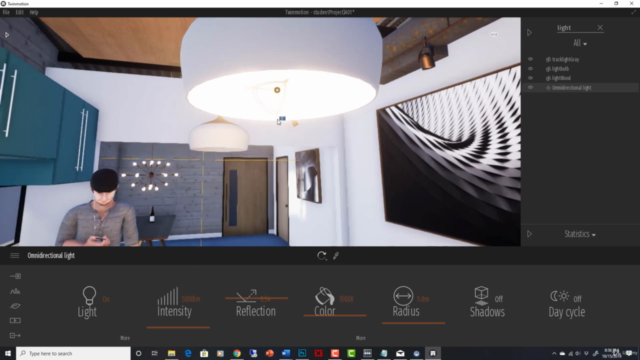Open the Context terrain icon in left dock
The image size is (640, 360).
pyautogui.click(x=15, y=291)
